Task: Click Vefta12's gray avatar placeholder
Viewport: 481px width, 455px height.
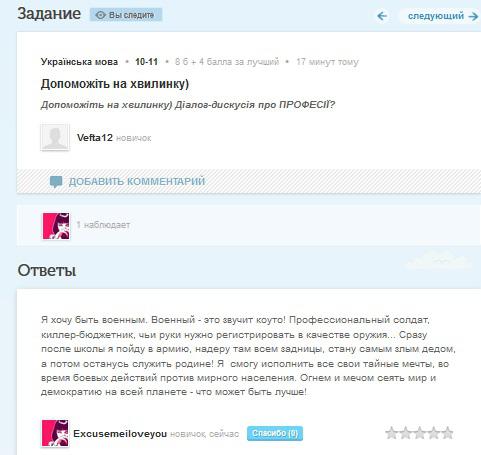Action: [55, 137]
